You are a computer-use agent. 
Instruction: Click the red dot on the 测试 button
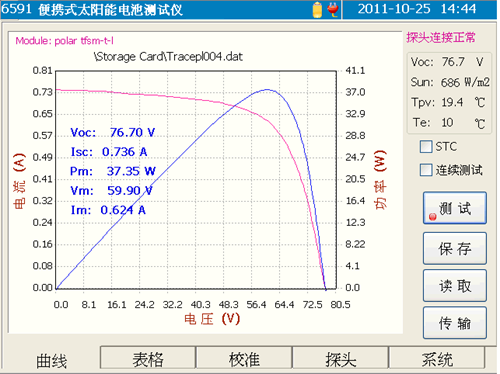click(433, 217)
